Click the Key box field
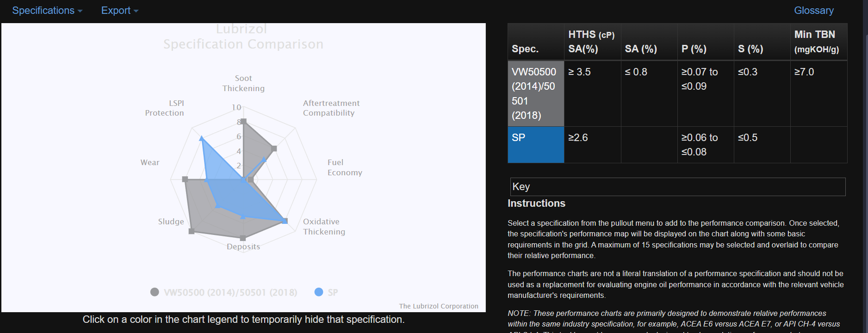 tap(677, 187)
